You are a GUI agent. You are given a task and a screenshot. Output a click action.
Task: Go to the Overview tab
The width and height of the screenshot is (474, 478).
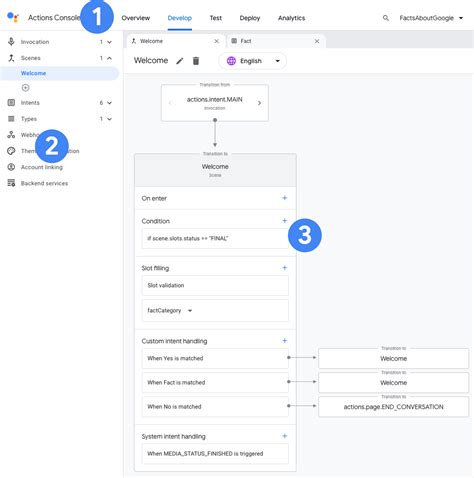(x=136, y=18)
